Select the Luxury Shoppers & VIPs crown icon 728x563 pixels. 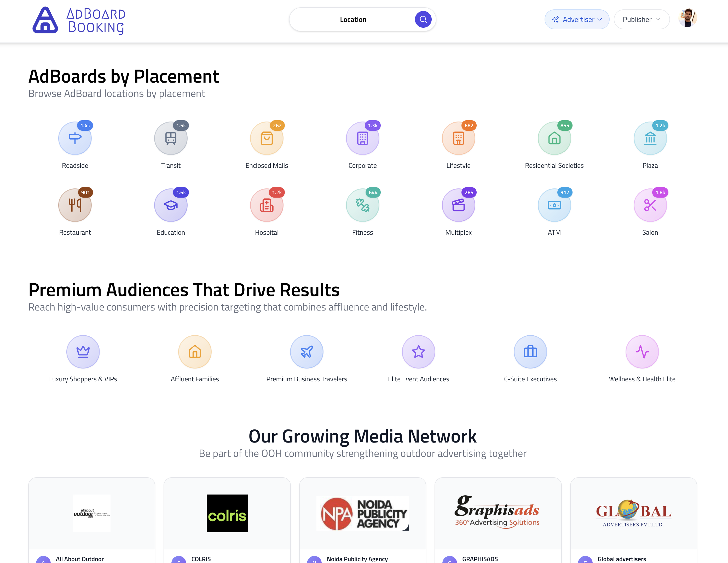[x=83, y=352]
